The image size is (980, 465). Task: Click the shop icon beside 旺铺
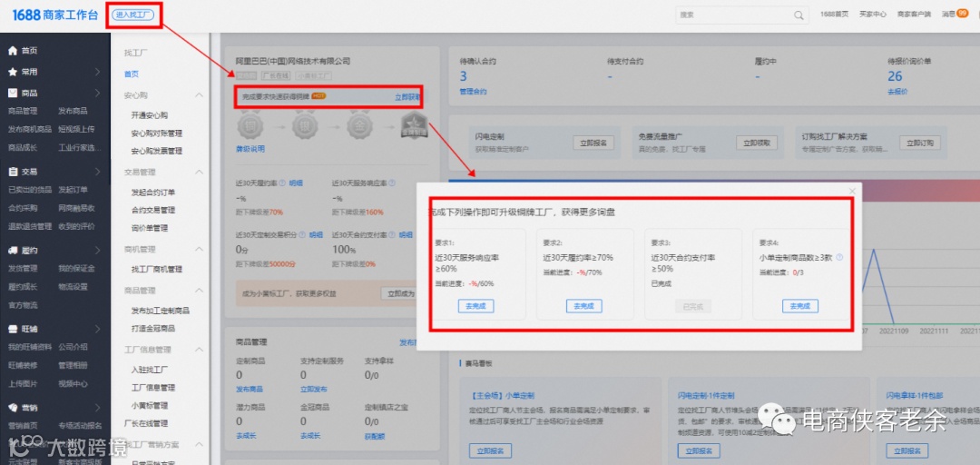click(x=13, y=329)
